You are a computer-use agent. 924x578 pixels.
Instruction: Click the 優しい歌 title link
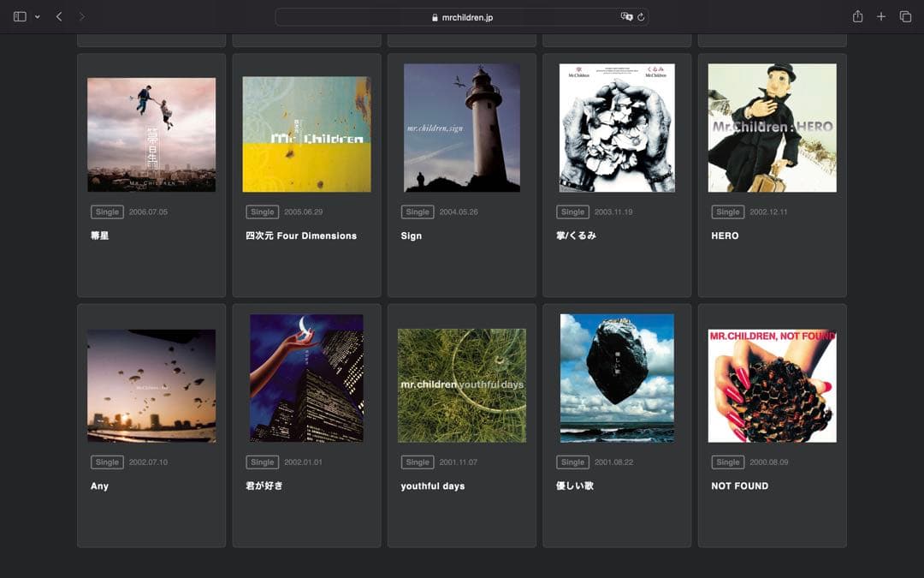[575, 486]
